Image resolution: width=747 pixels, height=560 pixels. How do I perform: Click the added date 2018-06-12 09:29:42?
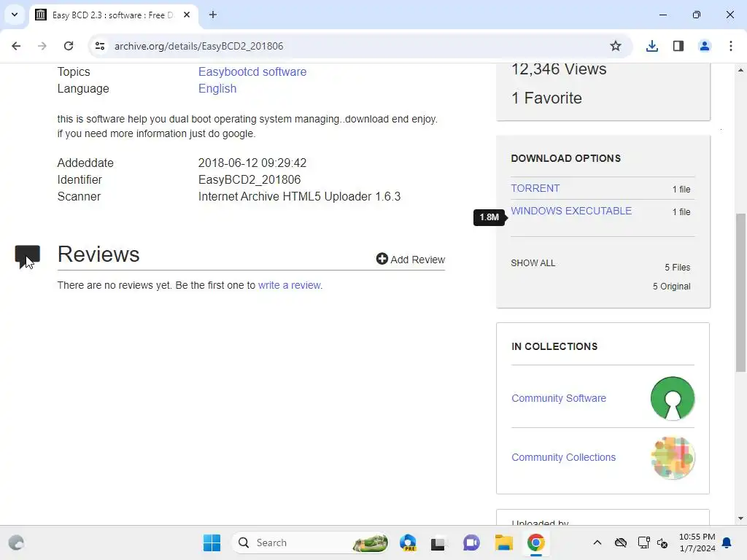click(x=252, y=163)
